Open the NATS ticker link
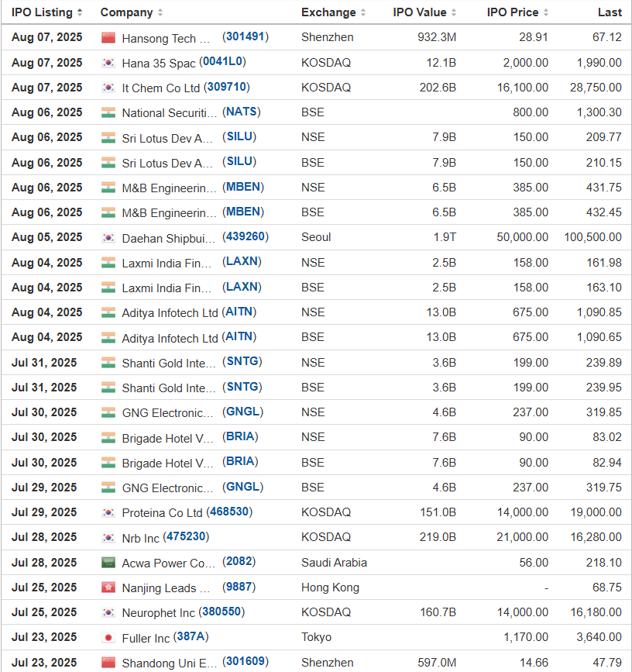This screenshot has width=632, height=672. 242,112
